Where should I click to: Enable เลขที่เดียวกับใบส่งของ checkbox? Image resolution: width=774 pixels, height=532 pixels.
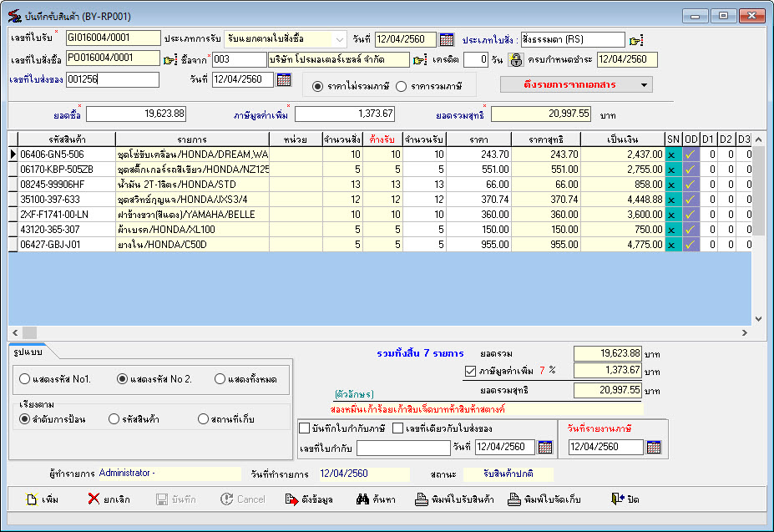pyautogui.click(x=398, y=428)
